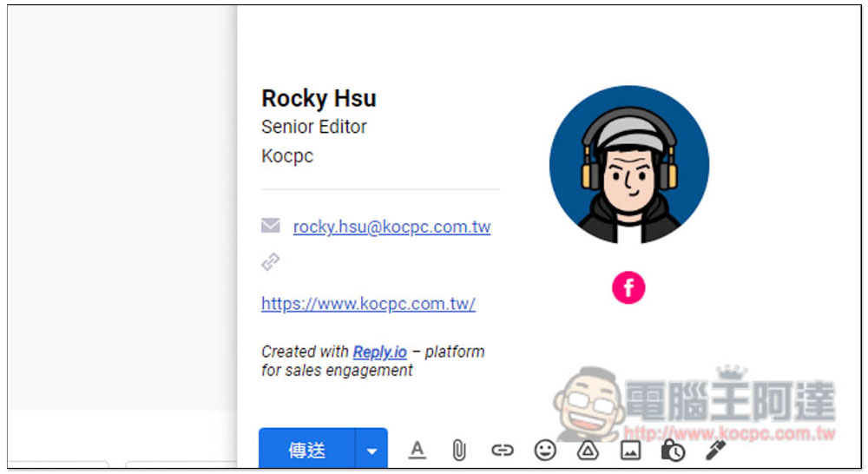Image resolution: width=868 pixels, height=474 pixels.
Task: Toggle confidential mode lock-clock icon
Action: coord(674,451)
